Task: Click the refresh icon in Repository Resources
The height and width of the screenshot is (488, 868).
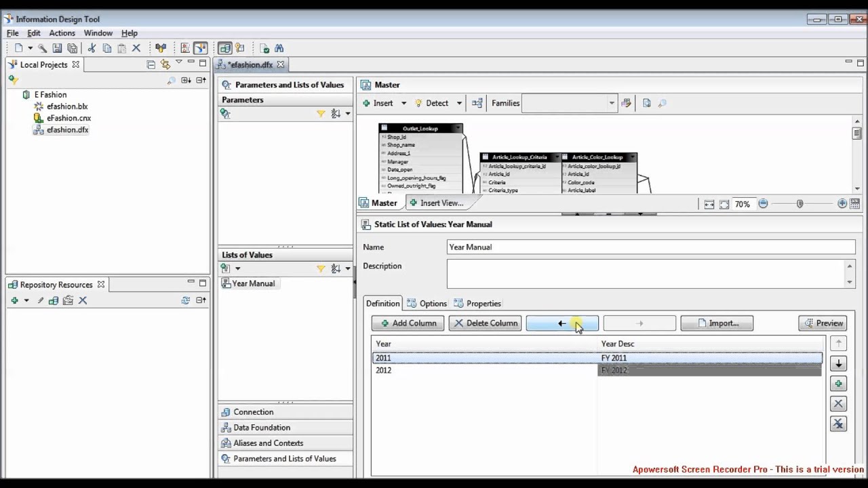Action: [x=185, y=300]
